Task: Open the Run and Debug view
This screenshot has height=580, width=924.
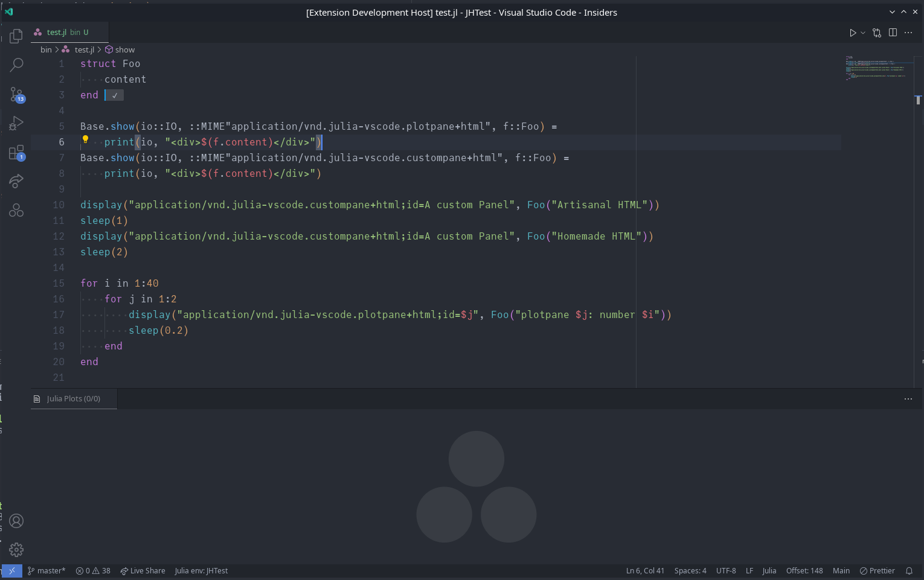Action: click(x=16, y=123)
